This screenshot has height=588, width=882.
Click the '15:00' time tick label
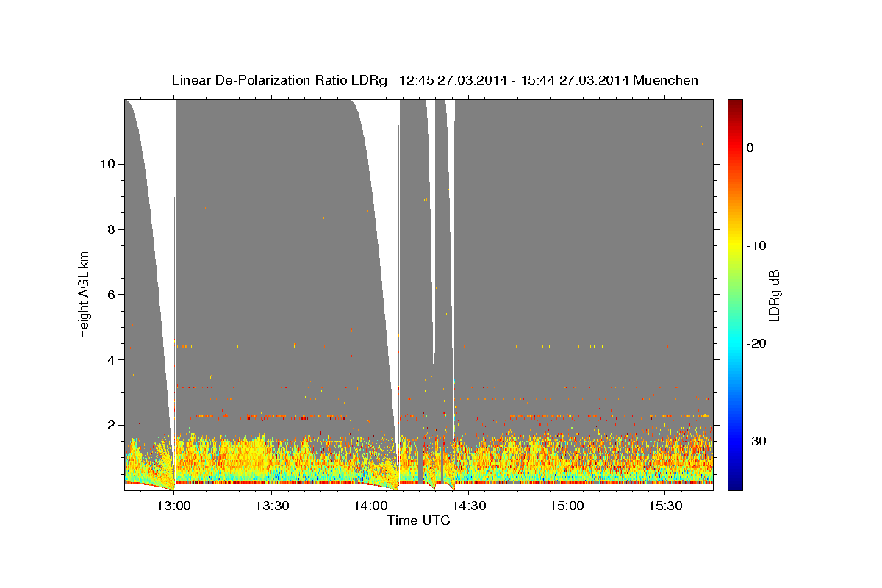pyautogui.click(x=567, y=506)
